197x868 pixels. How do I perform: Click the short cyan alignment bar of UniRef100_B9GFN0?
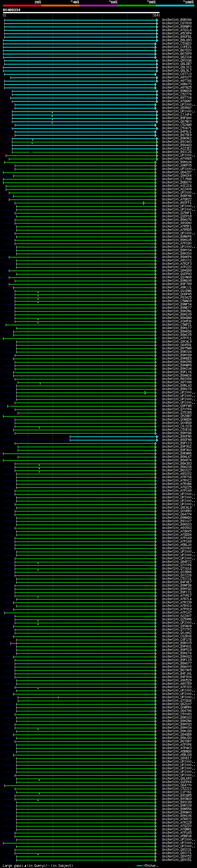click(x=114, y=436)
